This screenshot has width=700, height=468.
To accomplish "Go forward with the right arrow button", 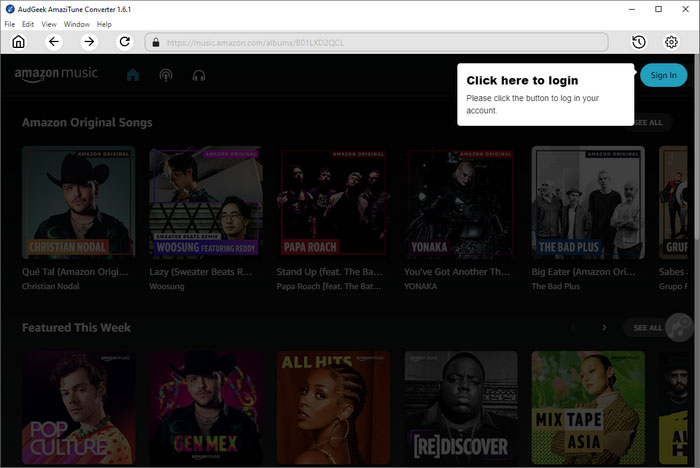I will point(89,42).
